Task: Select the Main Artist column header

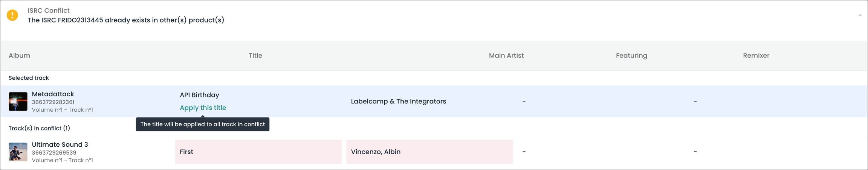Action: [506, 56]
